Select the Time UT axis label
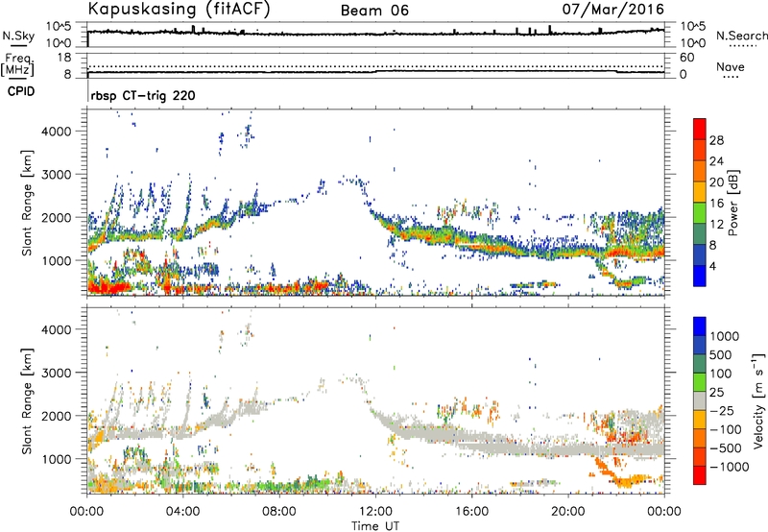 (375, 526)
